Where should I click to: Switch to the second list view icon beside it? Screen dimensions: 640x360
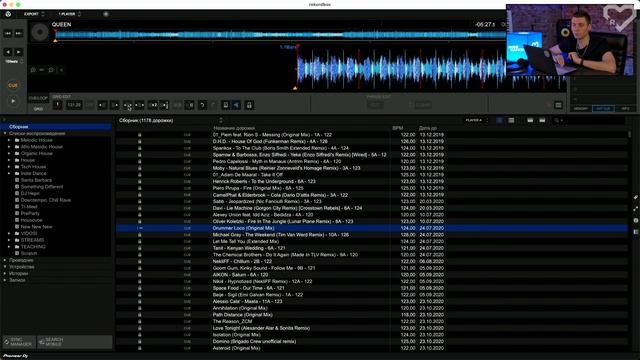pos(511,120)
